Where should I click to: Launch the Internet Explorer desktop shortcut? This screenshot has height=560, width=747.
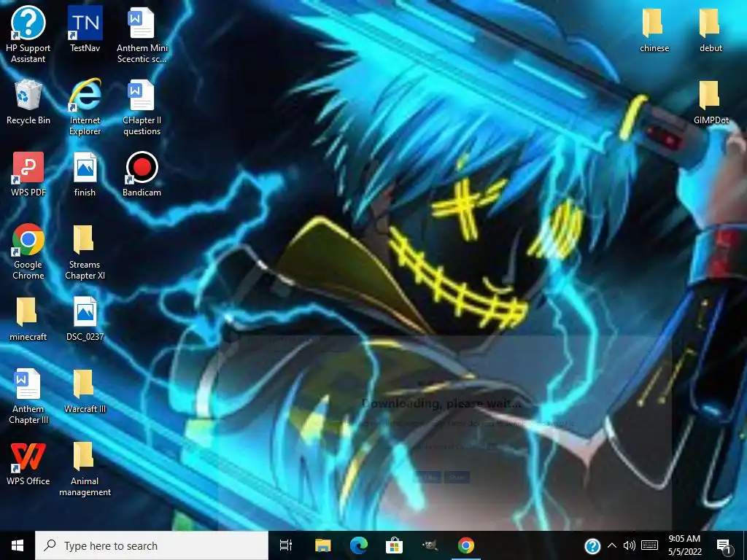point(85,107)
